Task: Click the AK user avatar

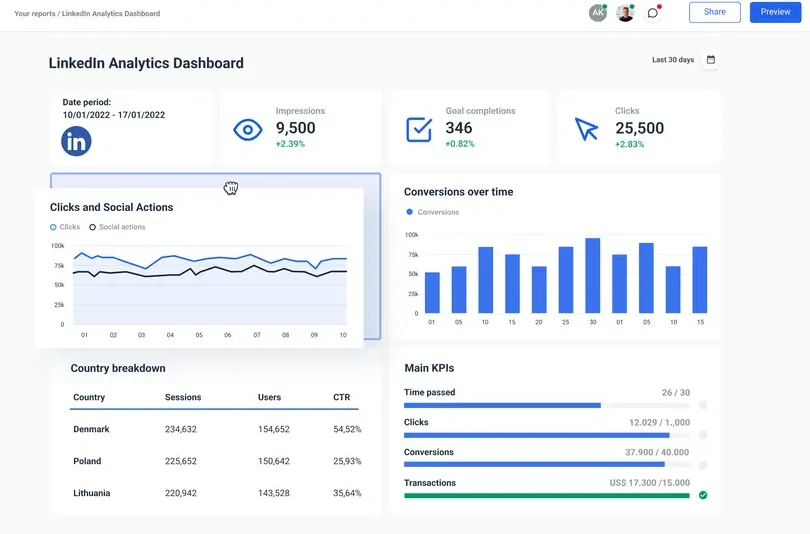Action: click(x=598, y=13)
